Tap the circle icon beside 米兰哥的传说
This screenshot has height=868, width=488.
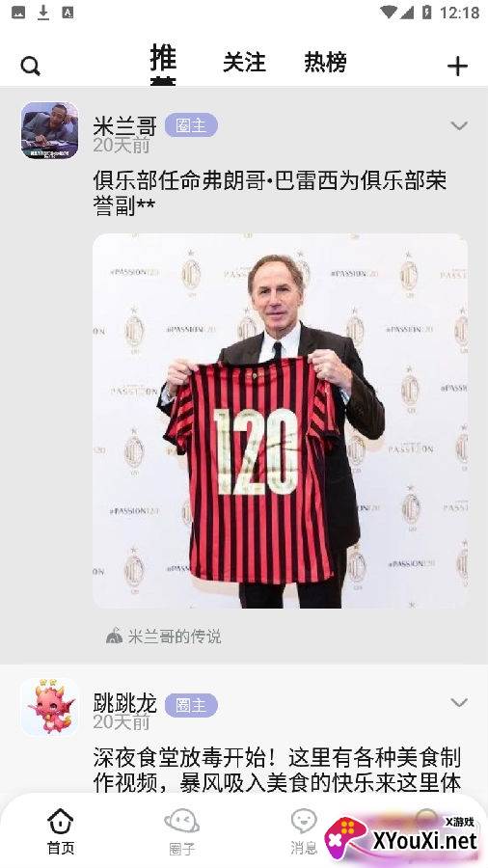tap(114, 637)
